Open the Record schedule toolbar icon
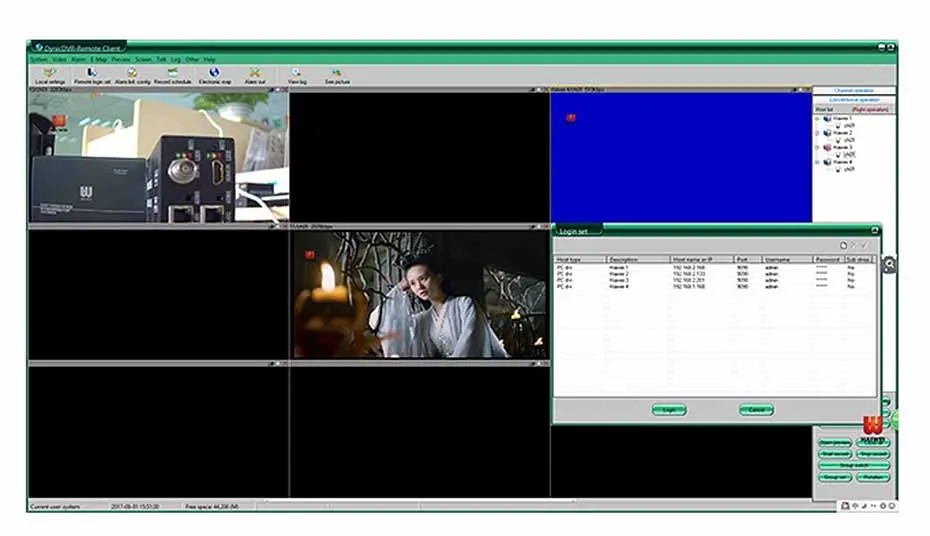 coord(173,76)
